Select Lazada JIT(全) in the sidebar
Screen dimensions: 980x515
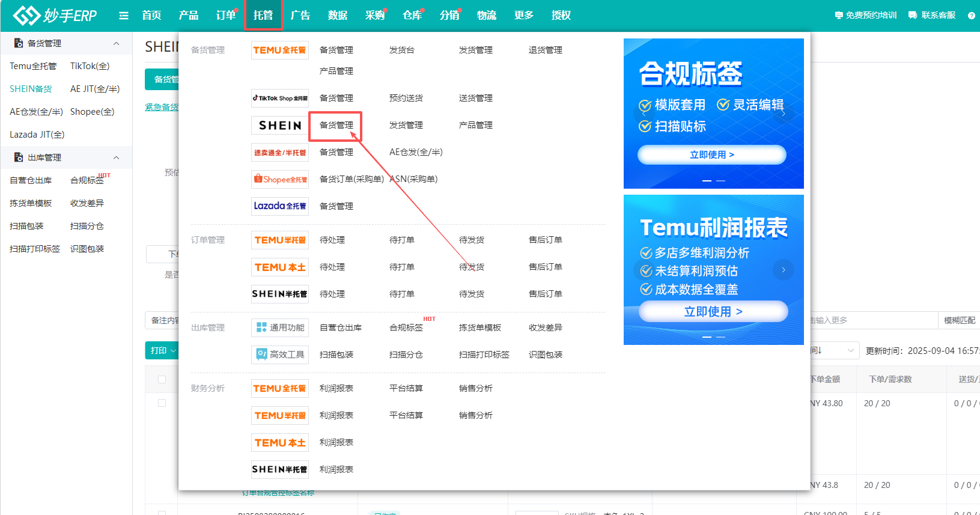(x=37, y=135)
